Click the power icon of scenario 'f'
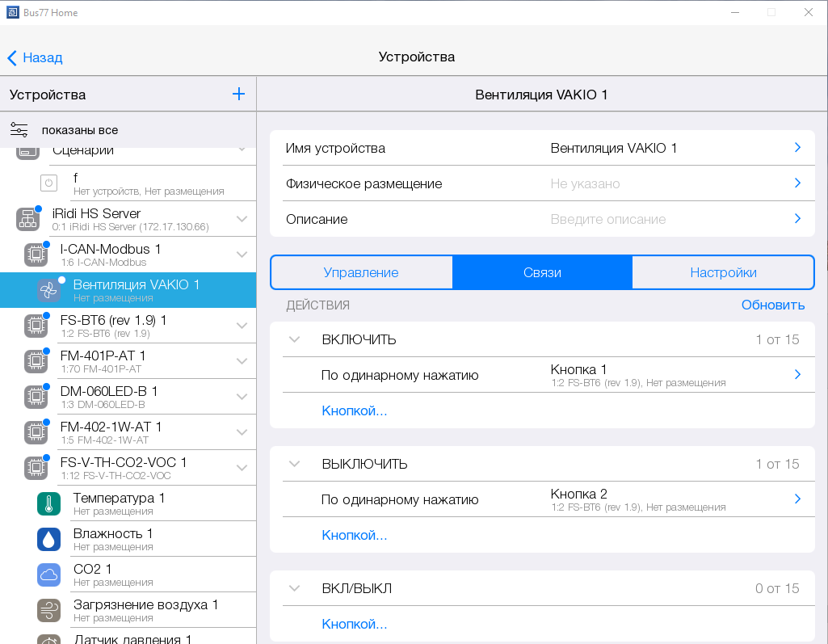Viewport: 828px width, 644px height. (x=48, y=183)
